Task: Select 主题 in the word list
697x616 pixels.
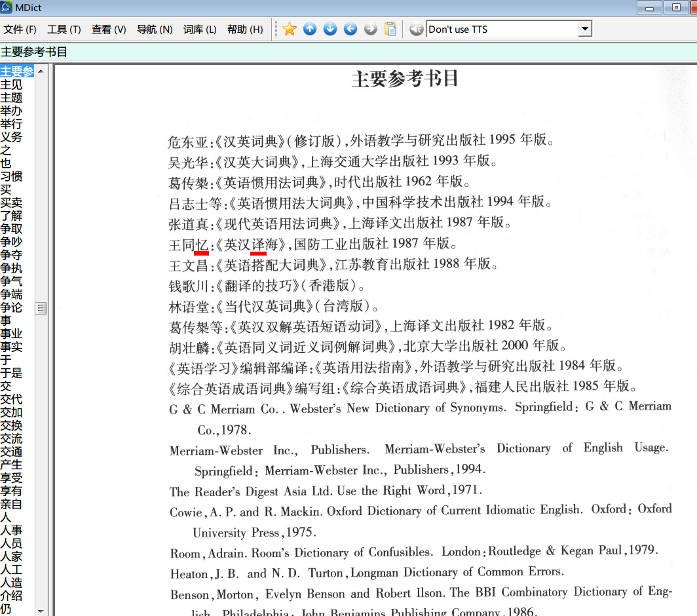Action: click(x=11, y=98)
